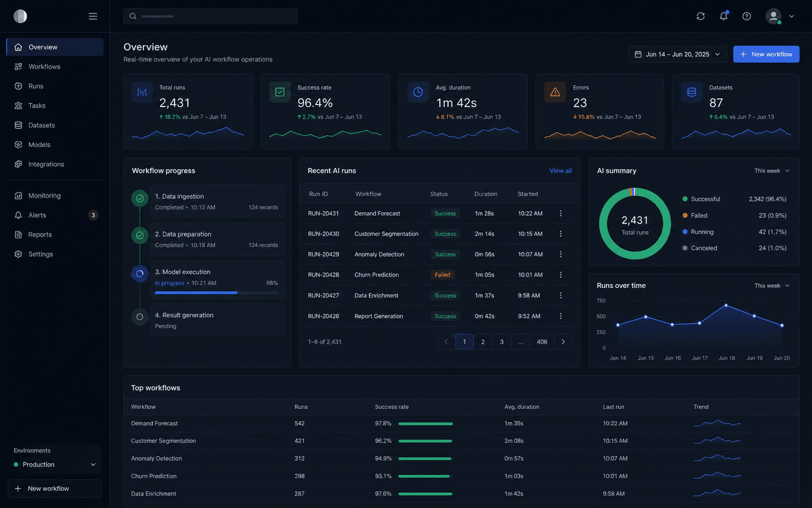Open Alerts with the 3 badge

(55, 215)
